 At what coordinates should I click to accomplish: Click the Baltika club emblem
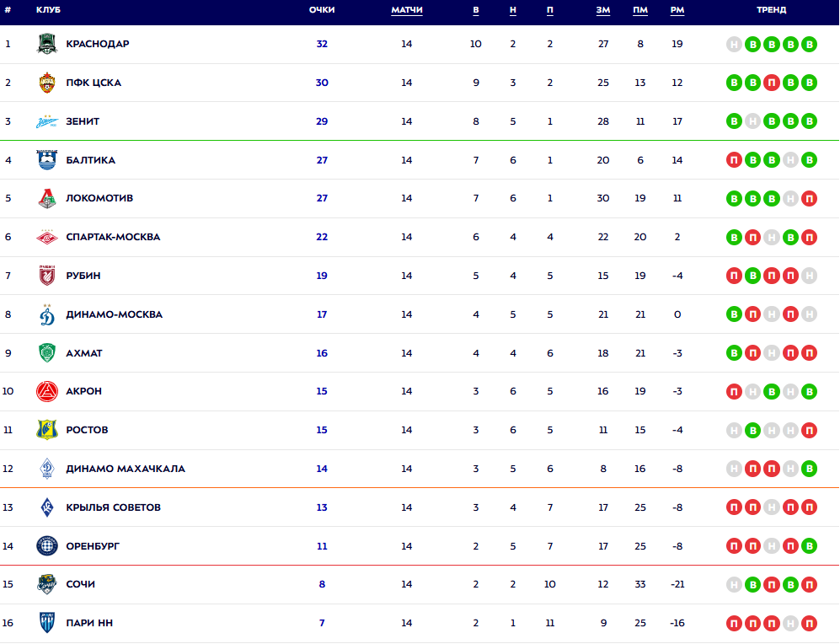pos(47,160)
